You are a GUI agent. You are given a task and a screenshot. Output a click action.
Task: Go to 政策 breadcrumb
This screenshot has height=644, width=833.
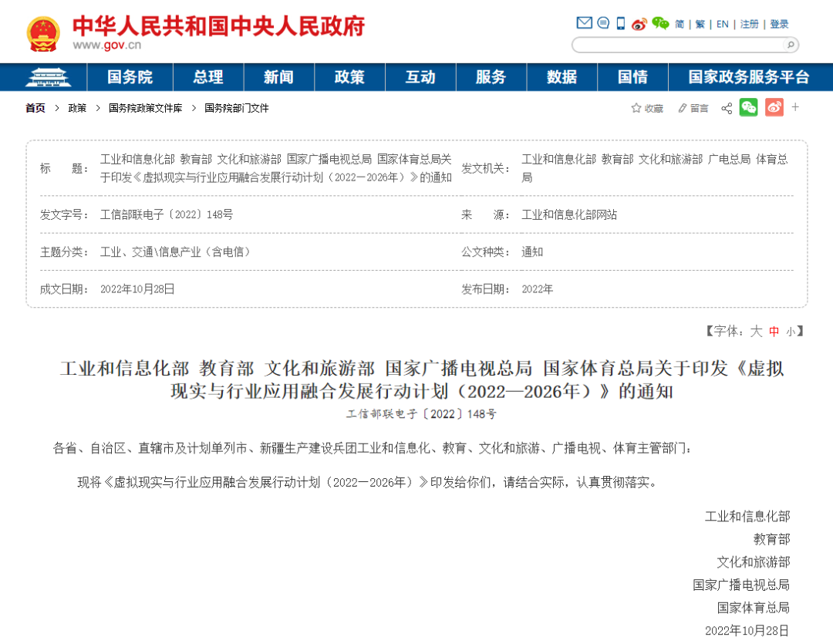[x=77, y=109]
